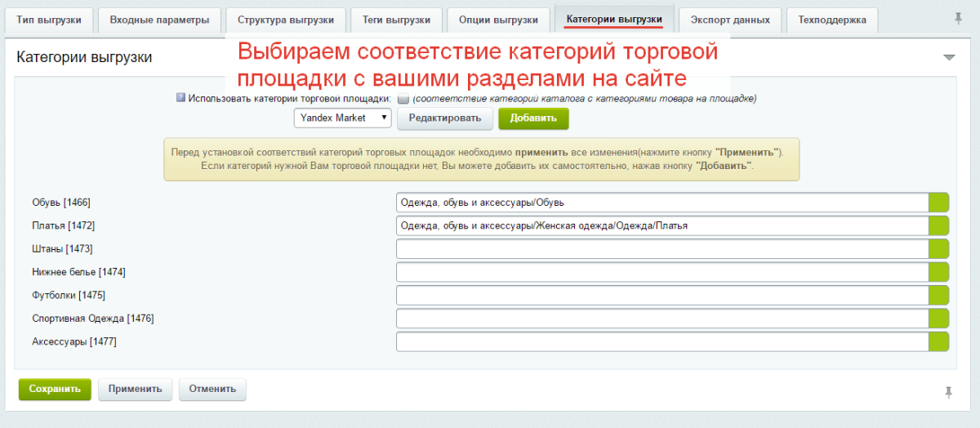Go to the Теги выгрузки tab
This screenshot has height=428, width=980.
pyautogui.click(x=396, y=20)
